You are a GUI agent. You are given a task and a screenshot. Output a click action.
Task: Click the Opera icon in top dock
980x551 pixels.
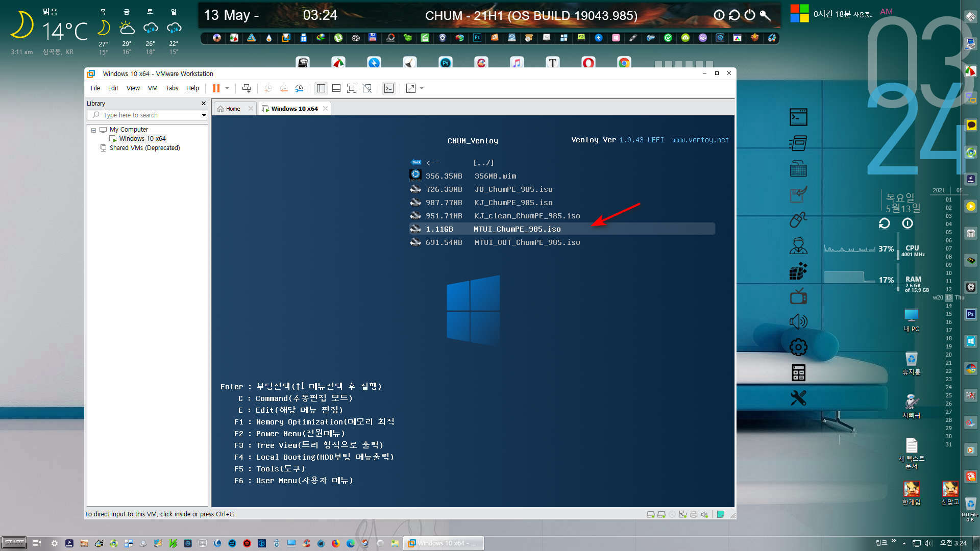tap(589, 63)
